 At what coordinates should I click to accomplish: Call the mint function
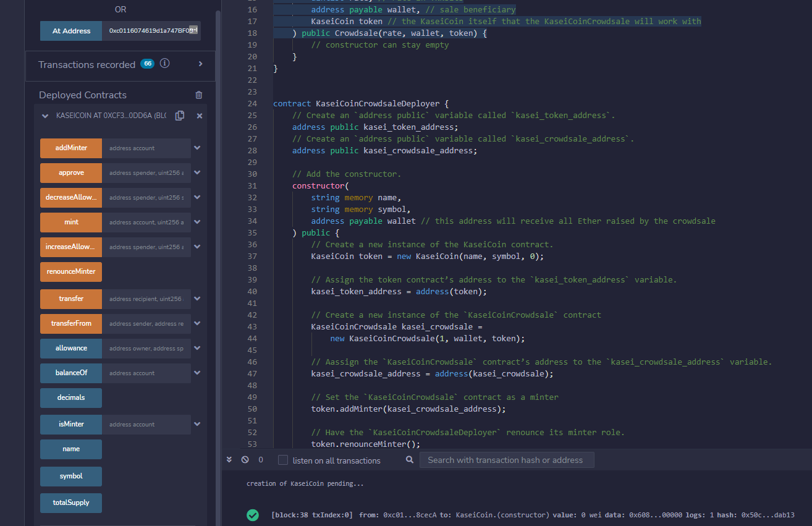[71, 222]
